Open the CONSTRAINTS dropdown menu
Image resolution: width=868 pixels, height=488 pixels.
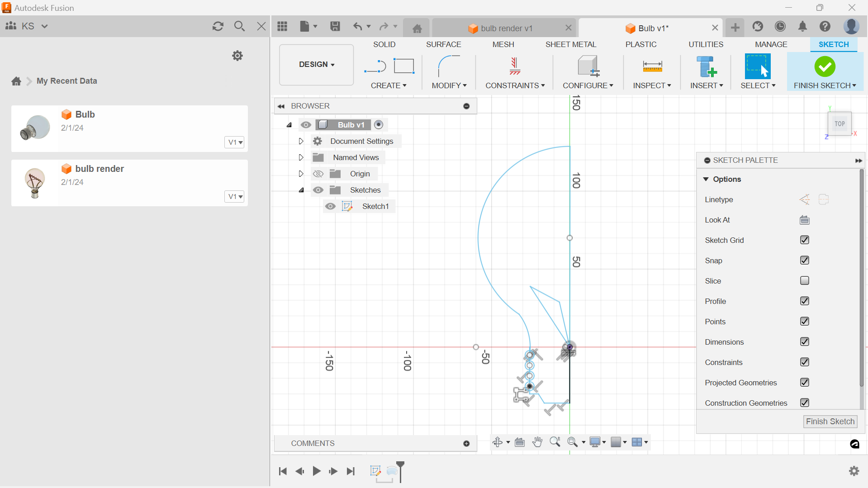click(x=515, y=85)
